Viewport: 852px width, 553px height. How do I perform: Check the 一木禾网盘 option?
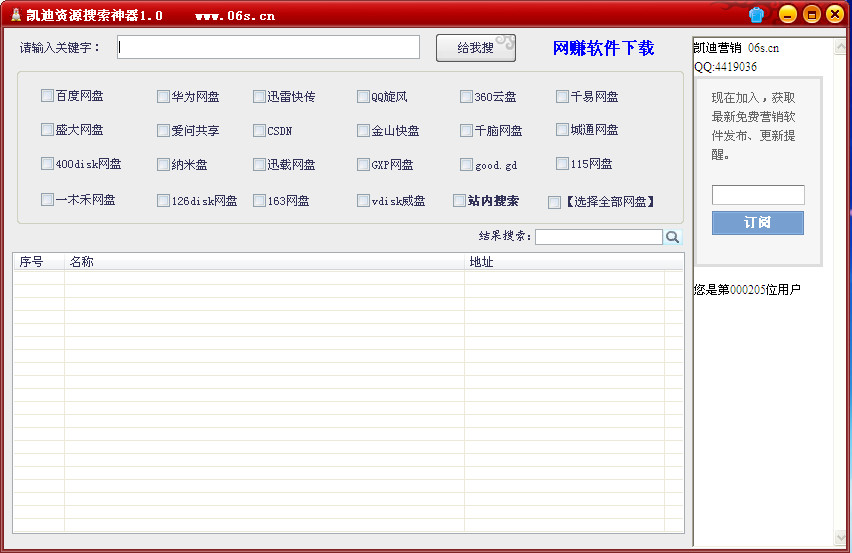(x=47, y=199)
